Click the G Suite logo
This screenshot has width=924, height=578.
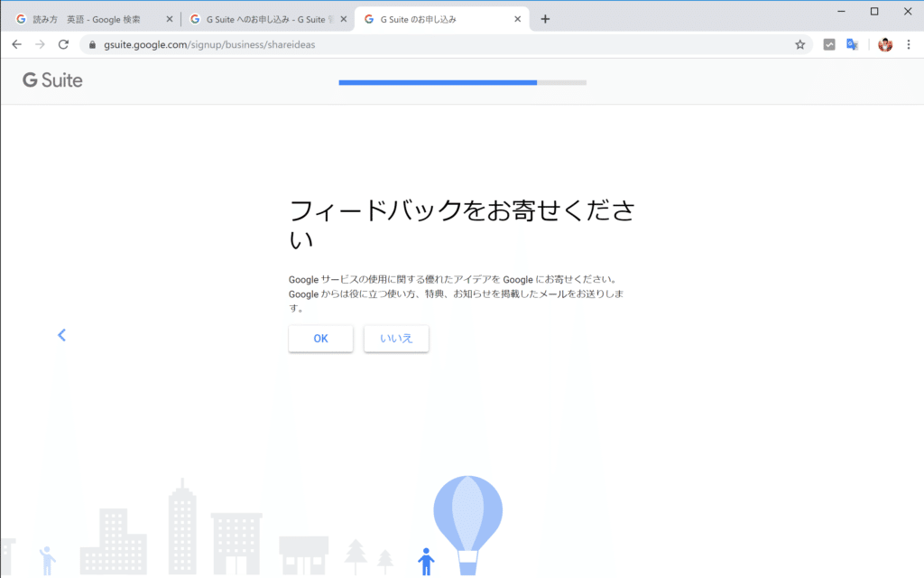tap(51, 80)
